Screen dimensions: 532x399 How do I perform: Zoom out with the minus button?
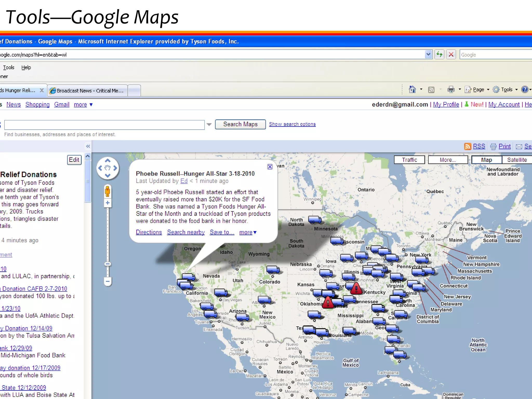point(108,281)
